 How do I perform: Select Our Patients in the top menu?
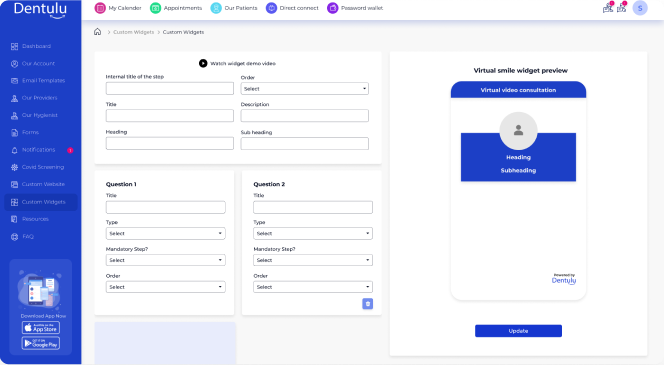pos(234,8)
